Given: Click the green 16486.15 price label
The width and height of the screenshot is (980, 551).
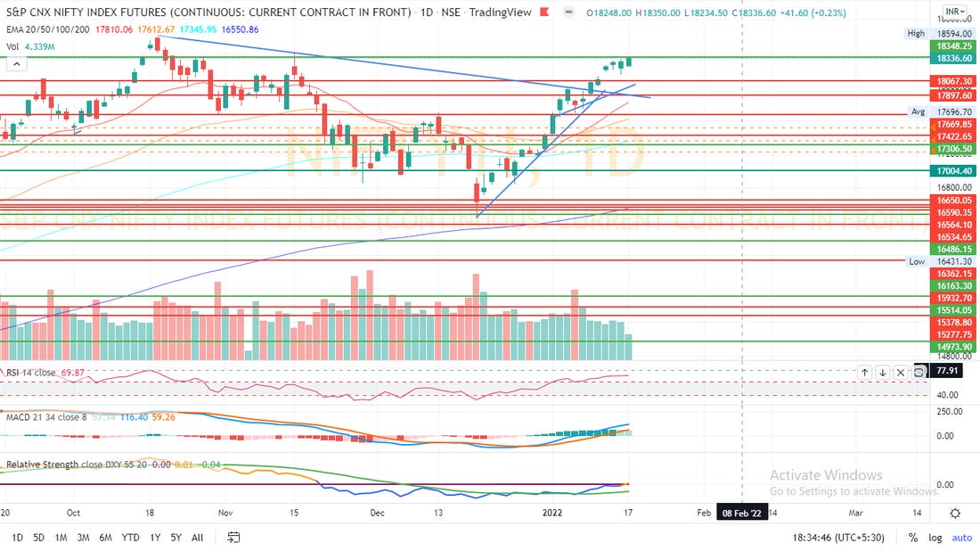Looking at the screenshot, I should pos(954,250).
